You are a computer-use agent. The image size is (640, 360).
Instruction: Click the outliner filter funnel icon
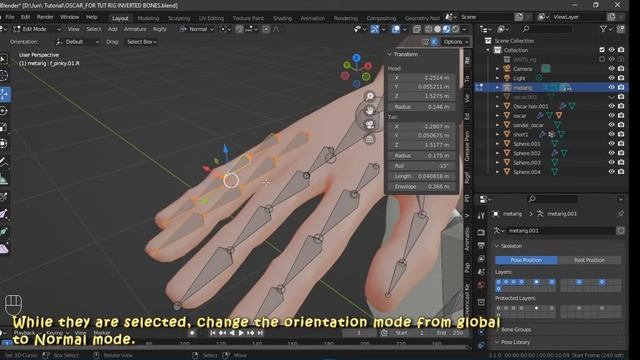603,29
